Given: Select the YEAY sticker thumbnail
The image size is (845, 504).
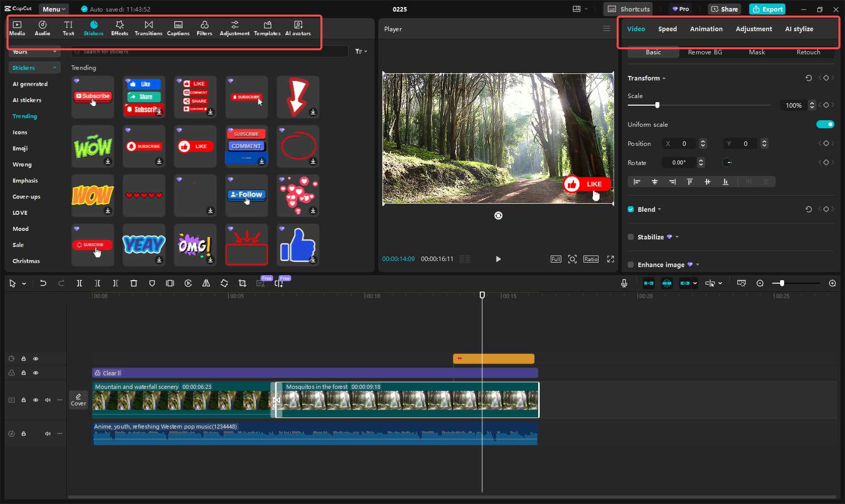Looking at the screenshot, I should pyautogui.click(x=144, y=244).
